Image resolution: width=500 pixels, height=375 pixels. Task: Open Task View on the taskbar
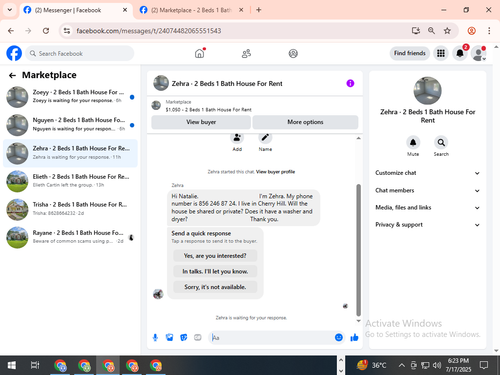(35, 365)
